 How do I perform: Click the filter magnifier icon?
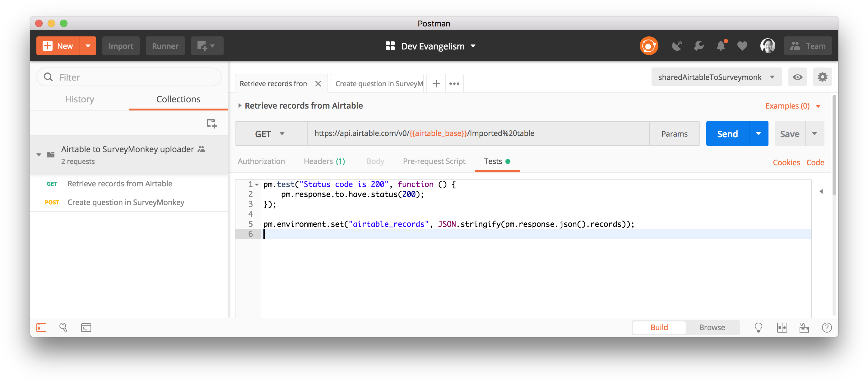(x=48, y=77)
